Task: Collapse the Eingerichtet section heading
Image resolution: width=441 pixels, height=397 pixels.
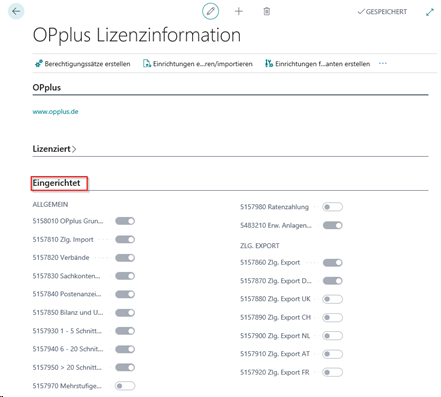Action: (56, 183)
